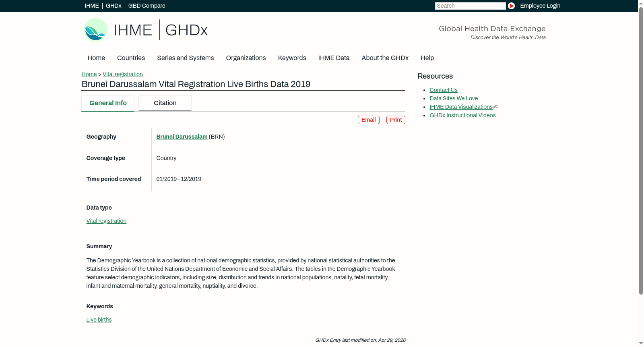Click the Resources heading

[x=435, y=76]
